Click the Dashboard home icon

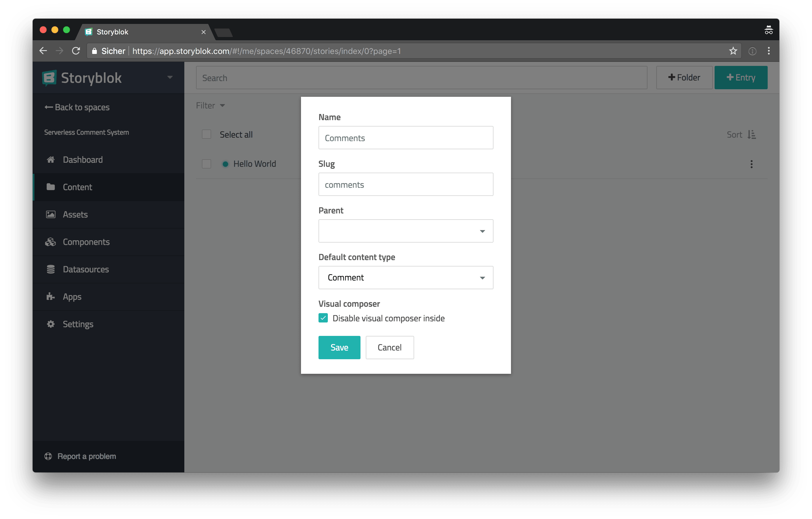click(x=50, y=160)
